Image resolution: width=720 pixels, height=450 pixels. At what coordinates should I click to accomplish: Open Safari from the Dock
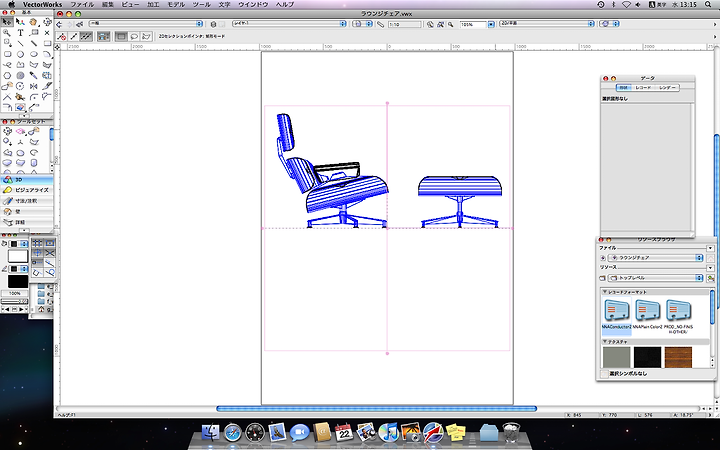(x=233, y=433)
